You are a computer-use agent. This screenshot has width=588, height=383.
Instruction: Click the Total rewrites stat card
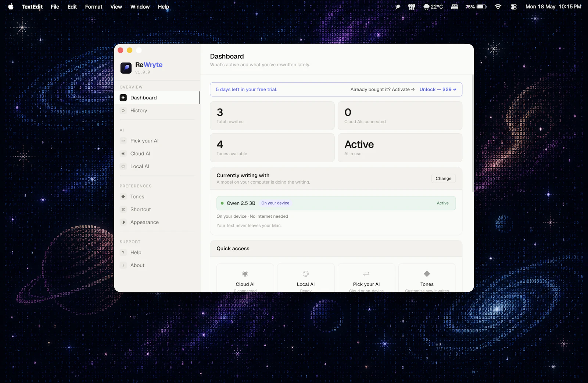[272, 116]
